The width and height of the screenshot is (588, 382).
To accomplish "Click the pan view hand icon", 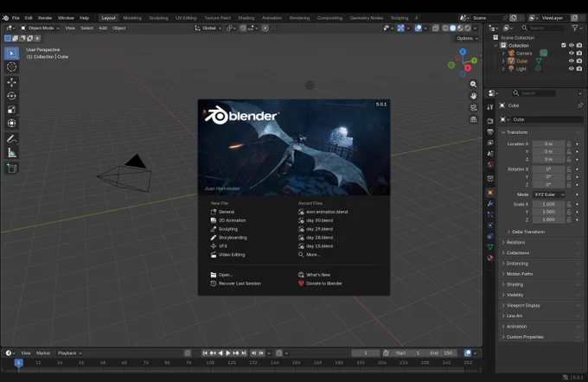I will point(474,96).
